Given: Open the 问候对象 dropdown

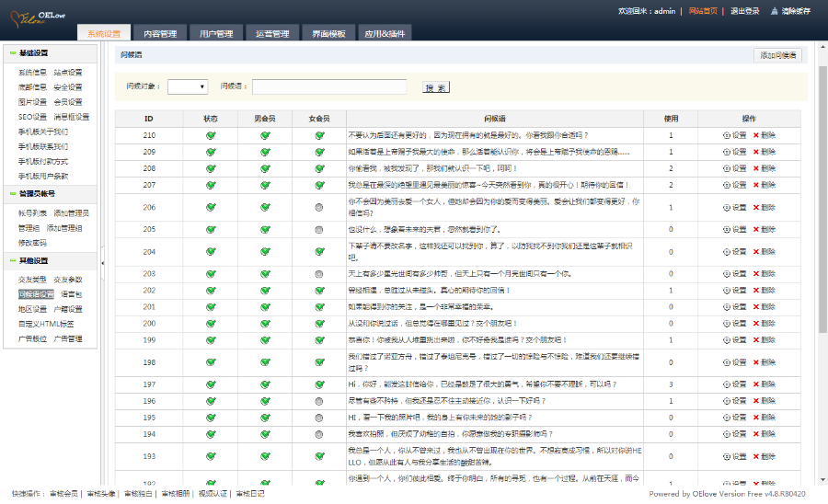Looking at the screenshot, I should pyautogui.click(x=188, y=86).
